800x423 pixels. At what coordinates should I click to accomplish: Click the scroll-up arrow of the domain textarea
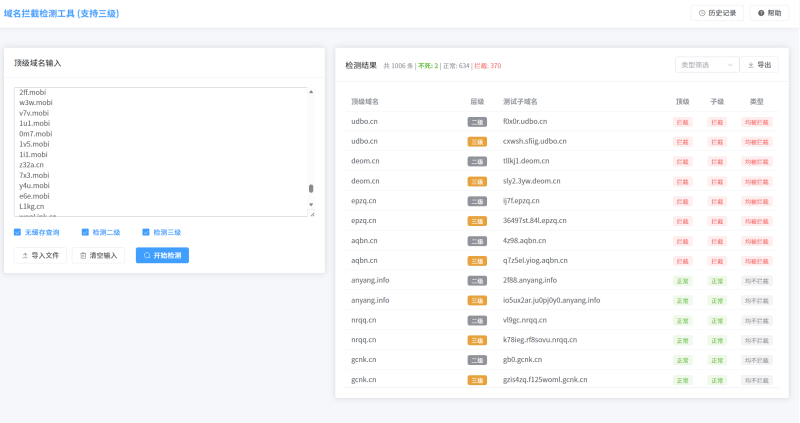point(310,92)
